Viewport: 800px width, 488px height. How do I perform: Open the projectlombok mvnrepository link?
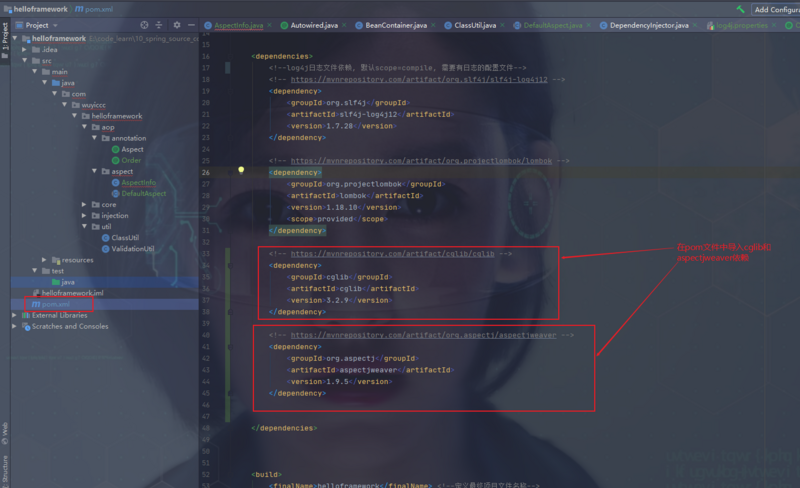tap(421, 160)
